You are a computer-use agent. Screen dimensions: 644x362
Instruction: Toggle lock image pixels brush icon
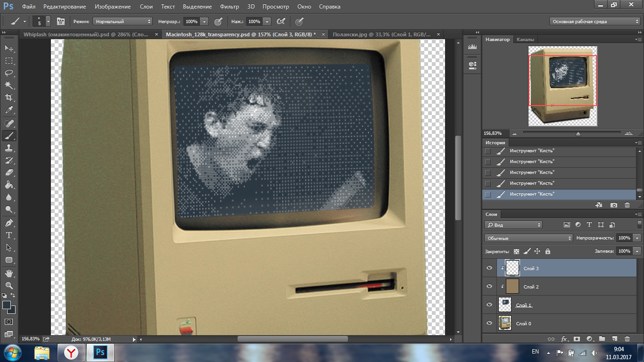point(527,251)
